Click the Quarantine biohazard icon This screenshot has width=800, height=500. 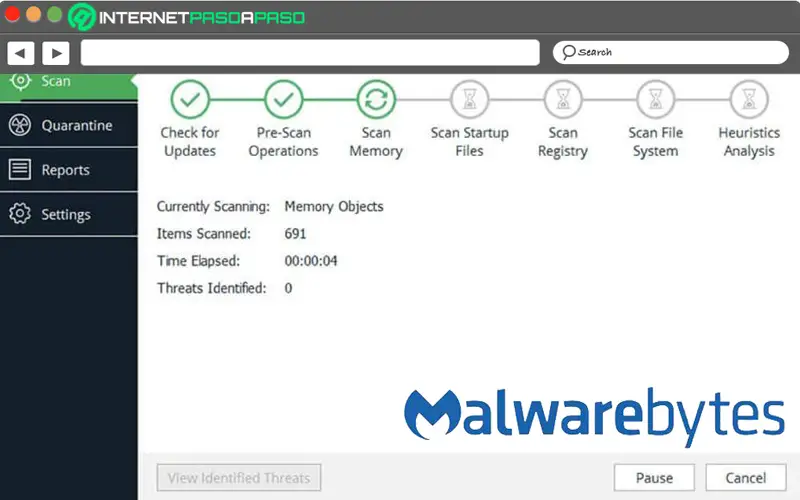(20, 125)
